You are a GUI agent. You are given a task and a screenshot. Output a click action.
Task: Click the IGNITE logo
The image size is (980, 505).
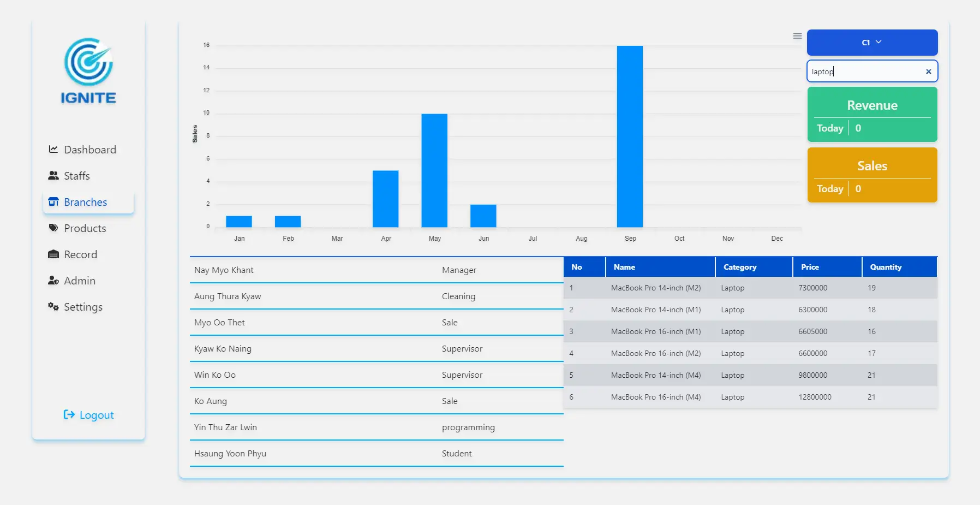click(x=88, y=71)
